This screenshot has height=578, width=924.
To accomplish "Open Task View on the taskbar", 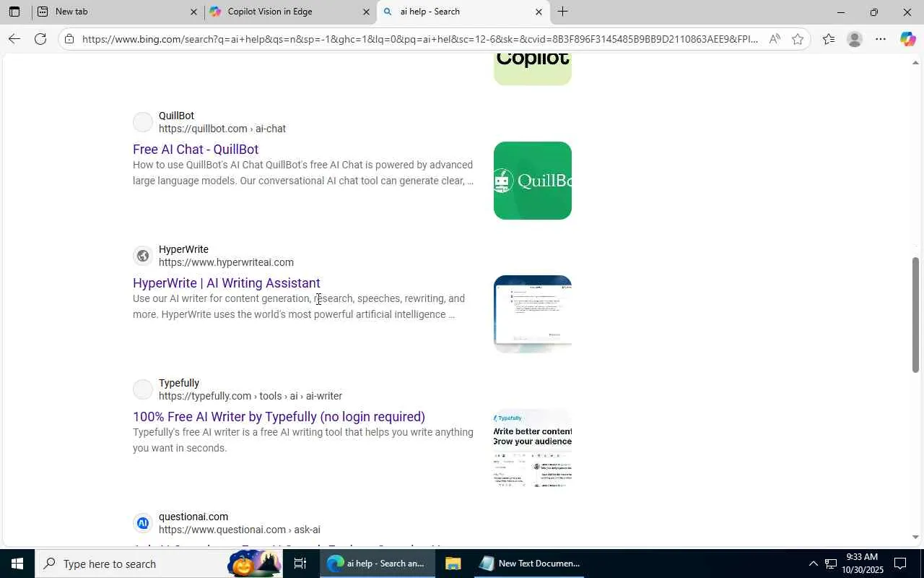I will (300, 564).
